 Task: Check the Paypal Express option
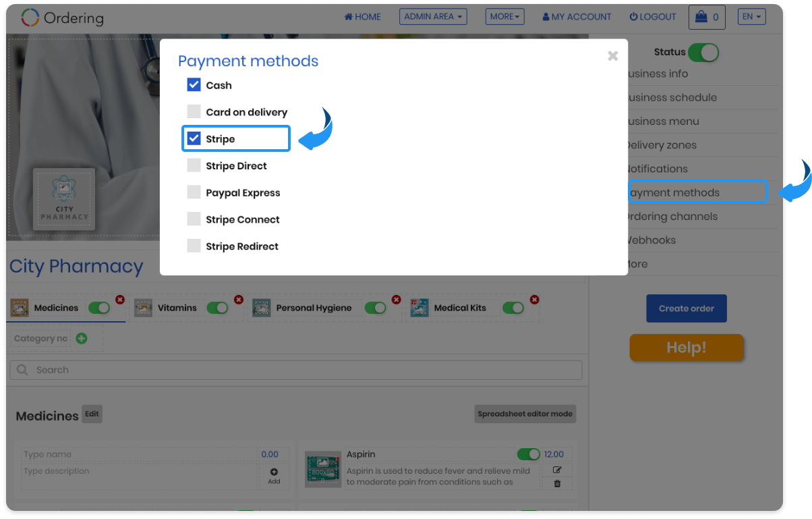pos(194,192)
